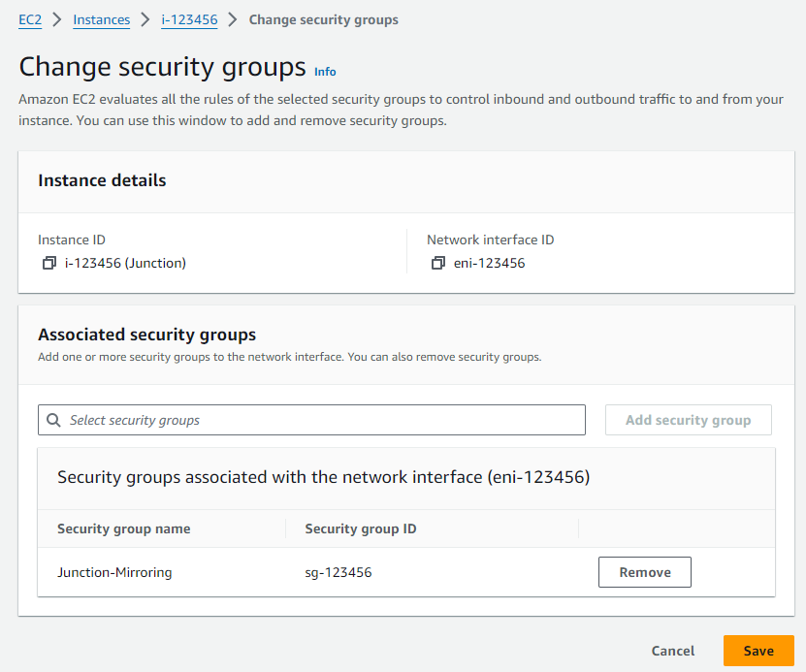Remove the Junction-Mirroring security group
This screenshot has height=672, width=806.
point(644,572)
